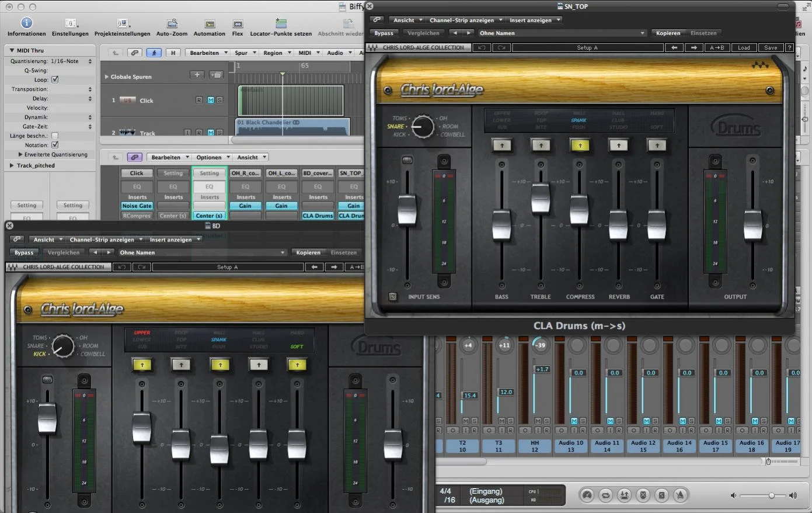This screenshot has width=812, height=513.
Task: Click the Flex toolbar icon
Action: 238,23
